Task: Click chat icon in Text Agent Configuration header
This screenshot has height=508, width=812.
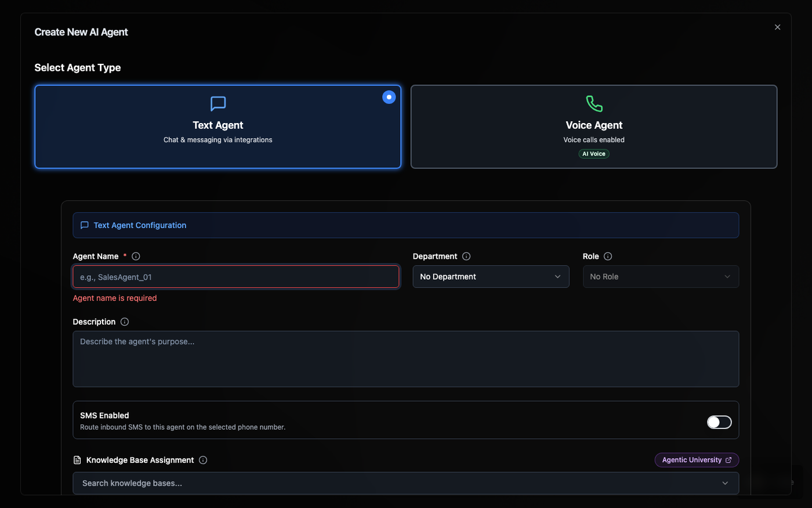Action: point(85,225)
